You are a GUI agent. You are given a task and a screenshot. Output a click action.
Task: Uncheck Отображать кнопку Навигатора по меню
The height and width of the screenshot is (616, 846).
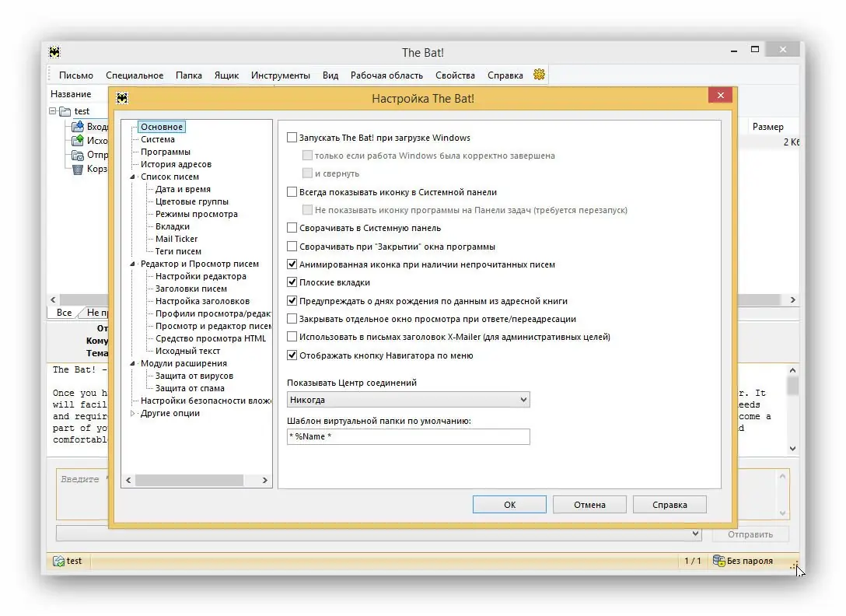292,355
